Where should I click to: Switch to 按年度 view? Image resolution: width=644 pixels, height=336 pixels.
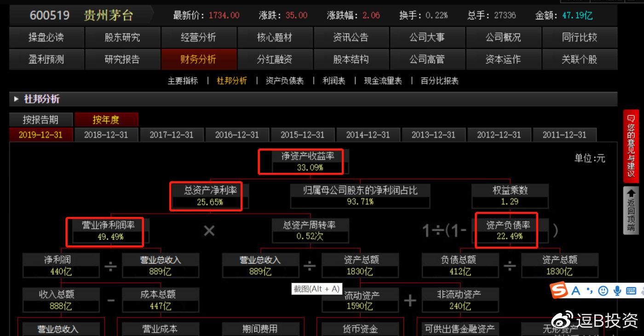[x=106, y=120]
